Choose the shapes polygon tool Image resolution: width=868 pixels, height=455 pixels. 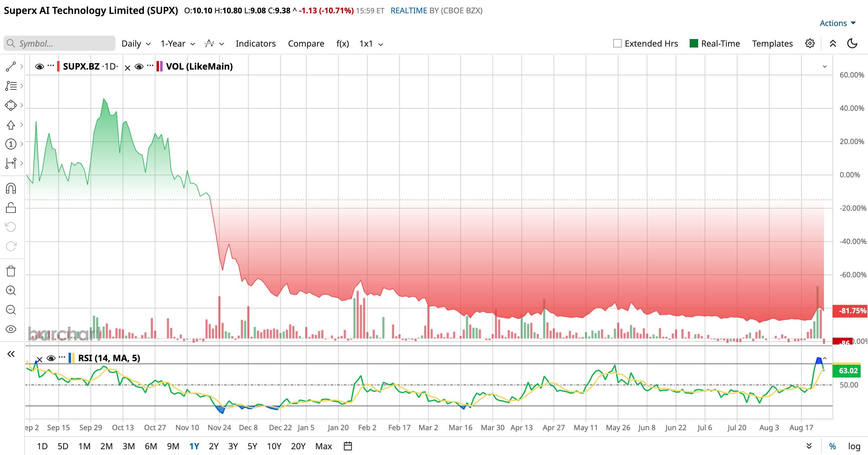point(11,105)
